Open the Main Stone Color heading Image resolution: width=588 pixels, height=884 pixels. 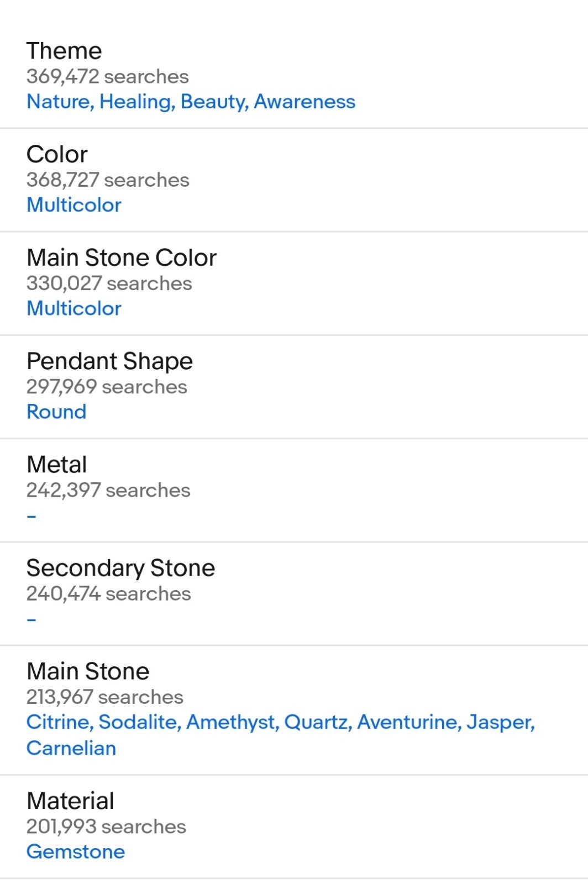coord(122,257)
